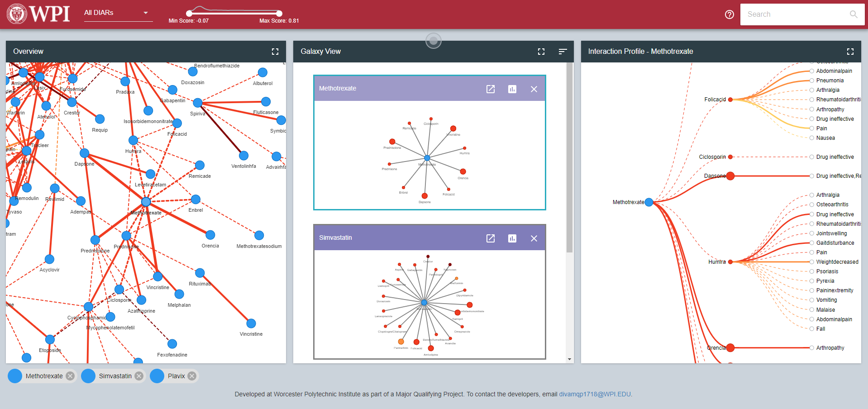Select the Ciclosporin node in Interaction Profile

coord(730,157)
